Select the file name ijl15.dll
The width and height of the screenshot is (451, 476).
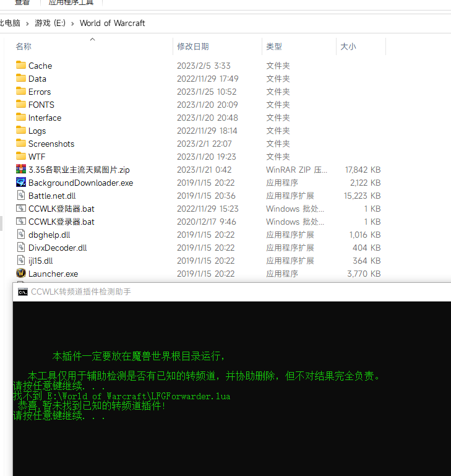pyautogui.click(x=41, y=261)
